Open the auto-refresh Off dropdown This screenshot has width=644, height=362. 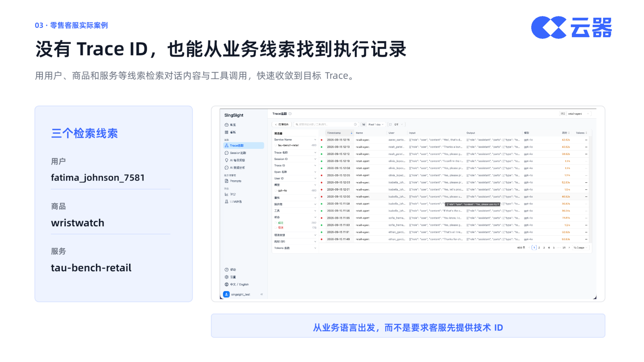396,125
